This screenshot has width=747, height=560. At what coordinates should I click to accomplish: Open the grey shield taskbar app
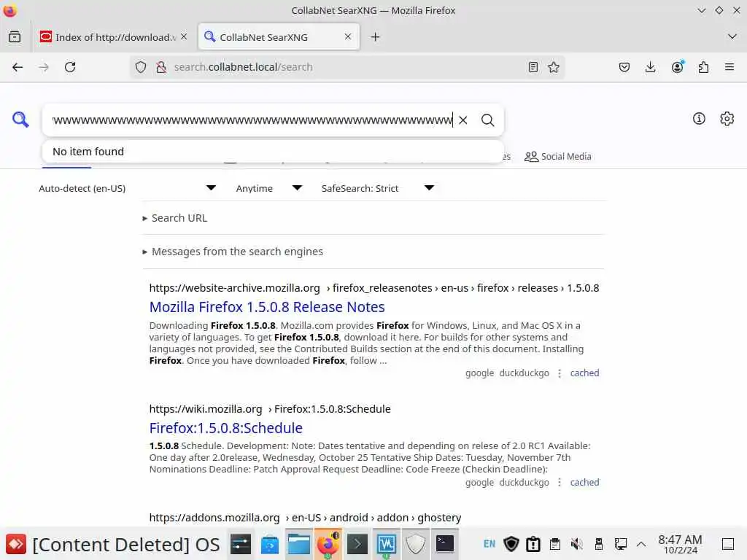415,544
